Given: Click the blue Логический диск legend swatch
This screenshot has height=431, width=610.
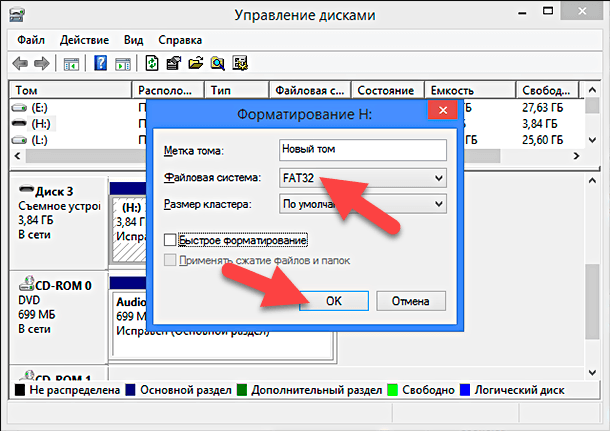Looking at the screenshot, I should tap(465, 390).
